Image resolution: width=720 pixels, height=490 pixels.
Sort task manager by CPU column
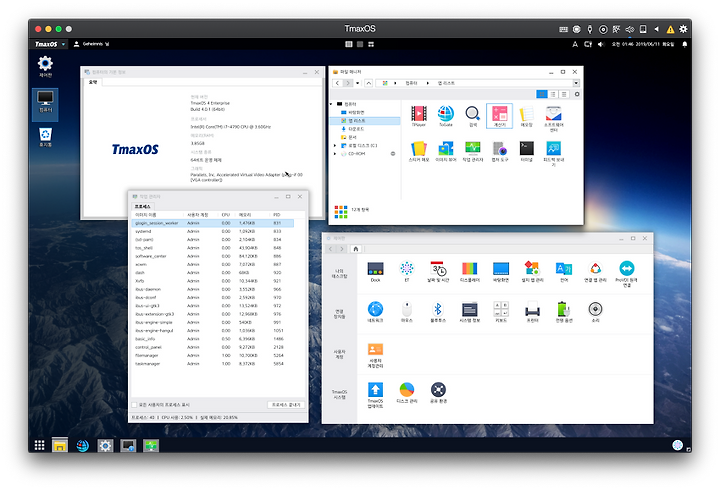point(225,215)
